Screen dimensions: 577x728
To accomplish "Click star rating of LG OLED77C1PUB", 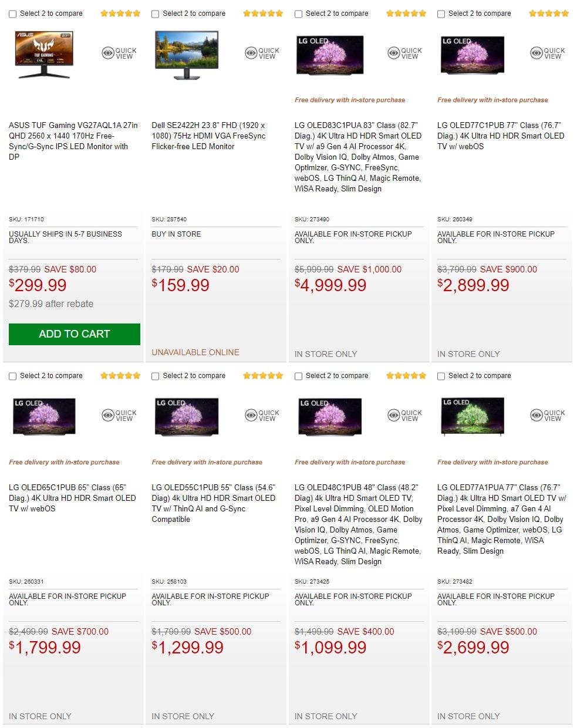I will tap(549, 14).
